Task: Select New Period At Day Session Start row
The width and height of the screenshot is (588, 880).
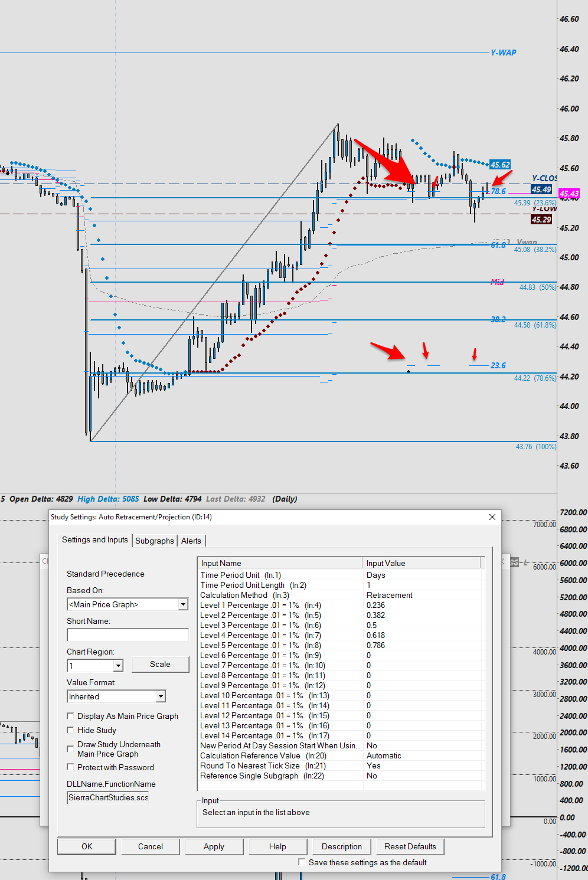Action: tap(341, 745)
